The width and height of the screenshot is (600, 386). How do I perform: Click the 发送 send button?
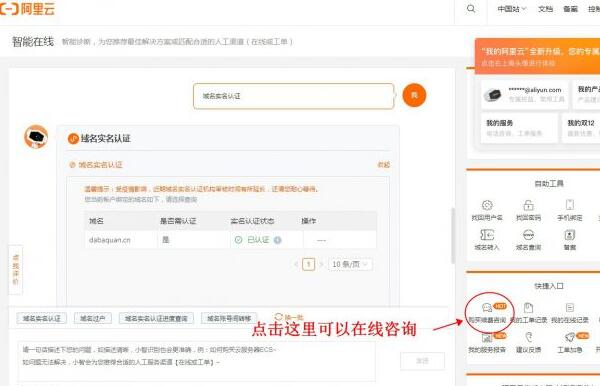click(422, 361)
